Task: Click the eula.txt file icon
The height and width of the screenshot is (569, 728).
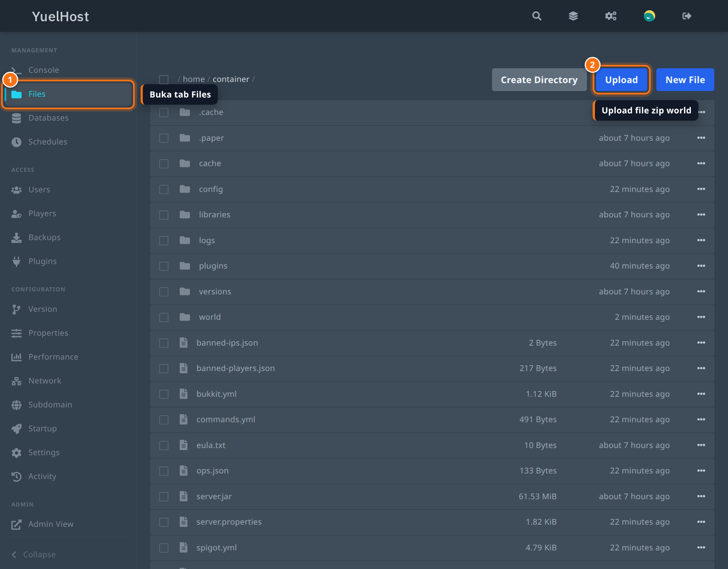Action: (184, 445)
